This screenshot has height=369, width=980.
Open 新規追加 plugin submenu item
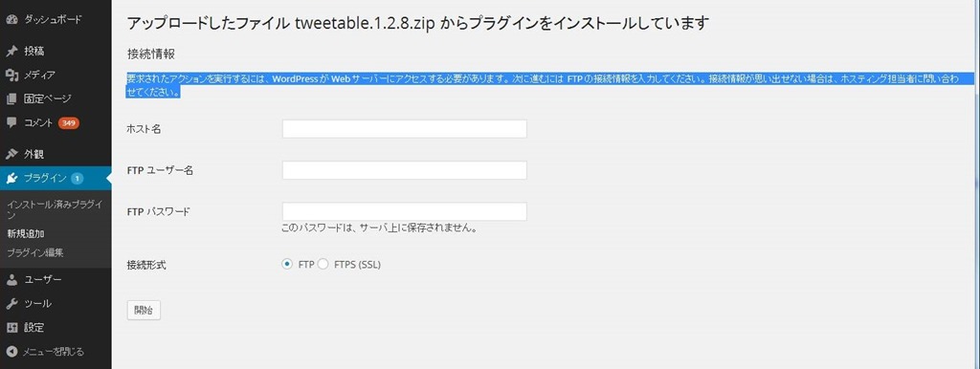click(x=25, y=234)
